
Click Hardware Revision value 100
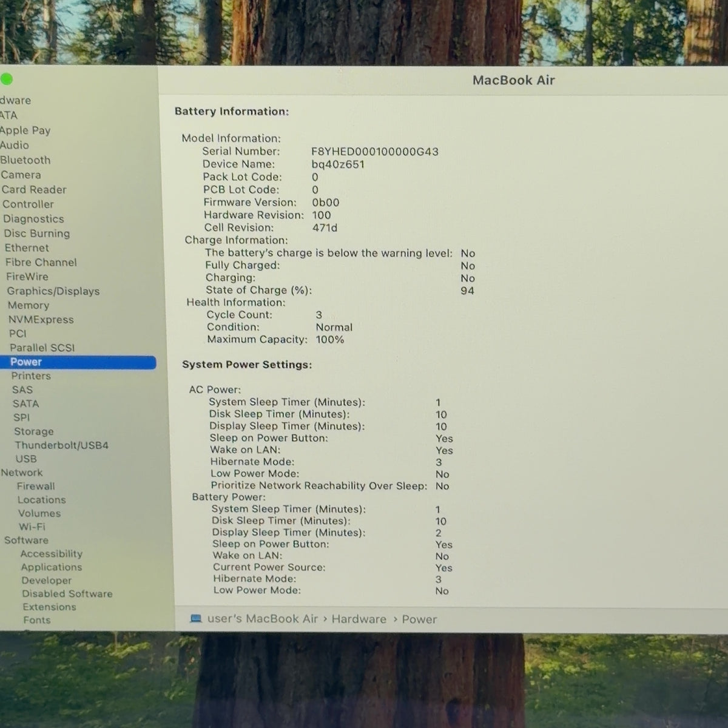coord(322,215)
